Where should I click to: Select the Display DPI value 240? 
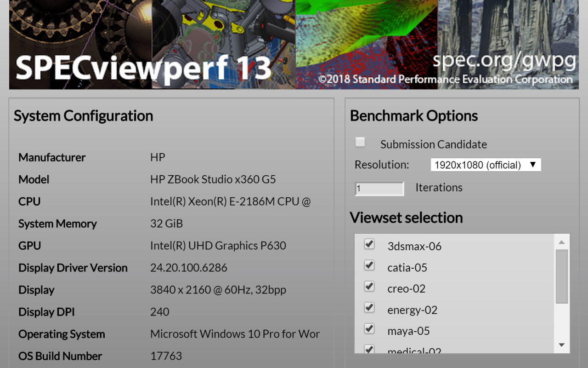(160, 312)
